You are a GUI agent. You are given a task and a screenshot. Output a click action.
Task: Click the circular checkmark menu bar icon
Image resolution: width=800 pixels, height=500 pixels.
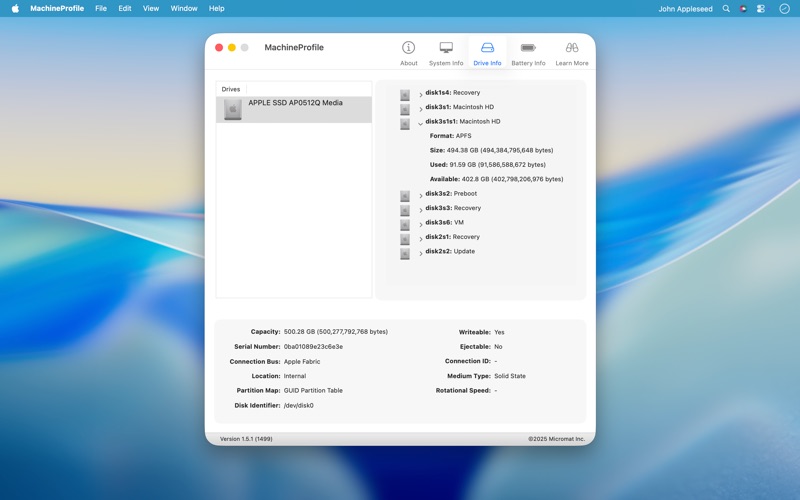coord(784,9)
